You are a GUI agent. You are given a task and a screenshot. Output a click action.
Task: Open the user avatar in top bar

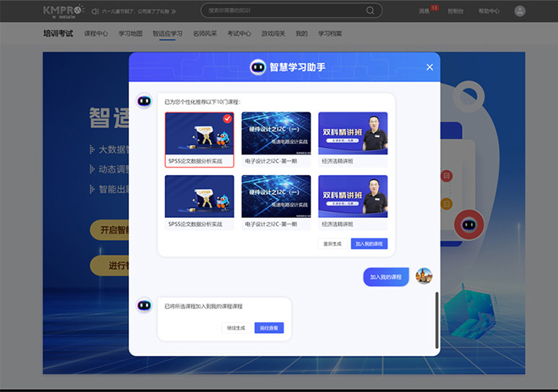click(x=520, y=11)
